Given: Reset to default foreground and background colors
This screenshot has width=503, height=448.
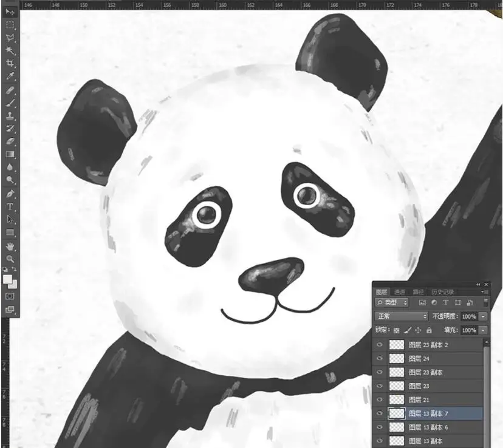Looking at the screenshot, I should 5,270.
